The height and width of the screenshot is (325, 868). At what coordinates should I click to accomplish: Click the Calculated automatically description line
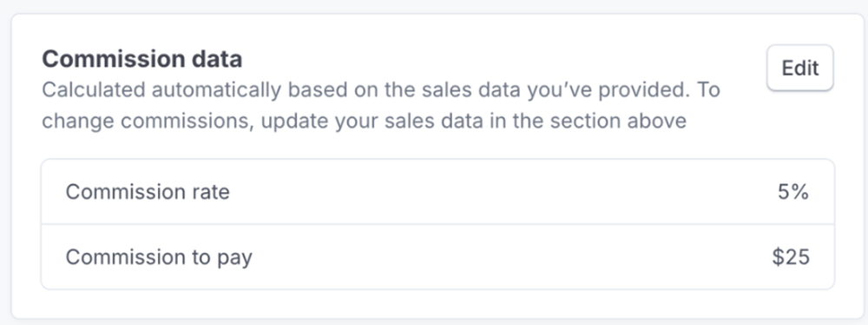point(381,90)
